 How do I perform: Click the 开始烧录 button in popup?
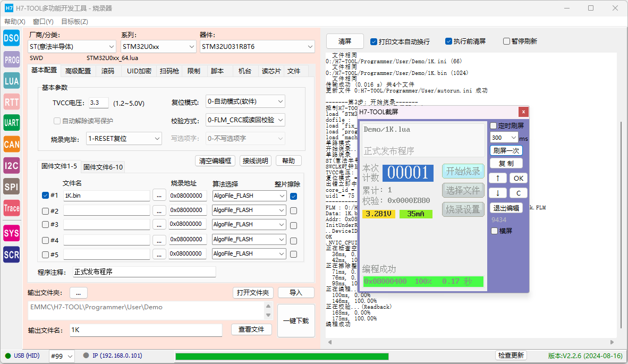point(463,172)
